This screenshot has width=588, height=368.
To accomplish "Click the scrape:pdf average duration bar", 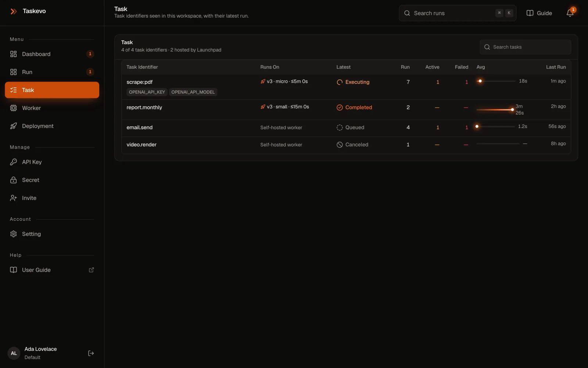I will click(496, 81).
